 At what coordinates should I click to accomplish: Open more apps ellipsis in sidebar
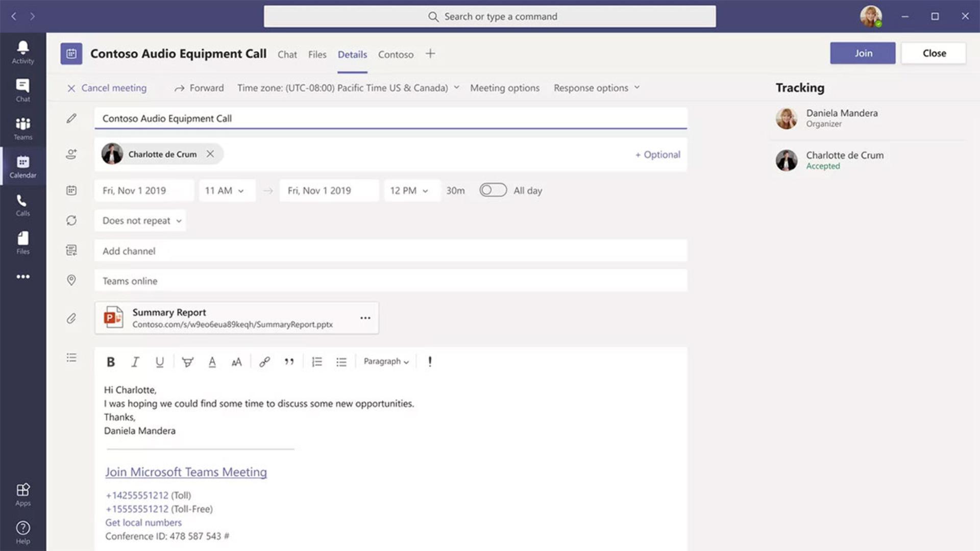(x=23, y=277)
